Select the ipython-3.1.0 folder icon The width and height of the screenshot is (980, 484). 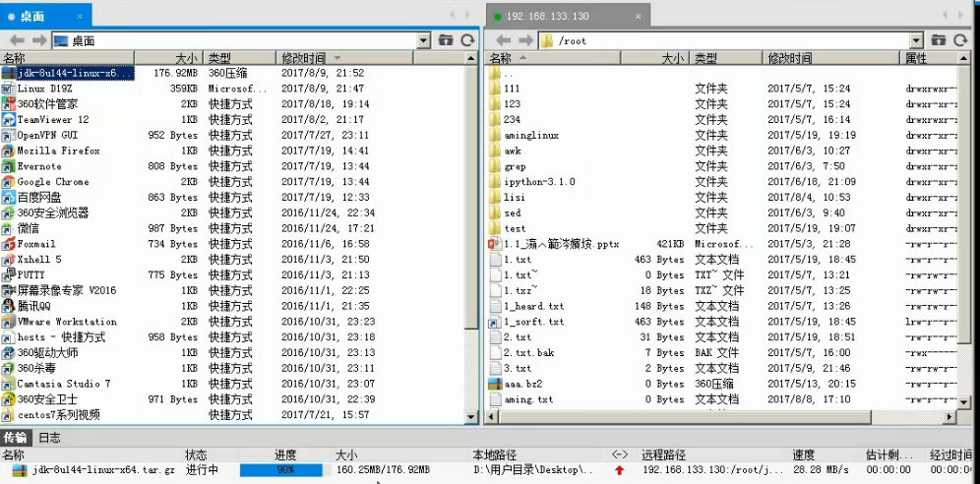point(495,182)
